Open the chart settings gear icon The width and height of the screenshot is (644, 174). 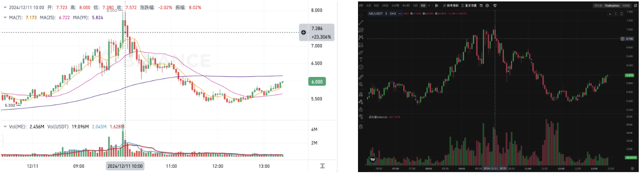pos(487,5)
